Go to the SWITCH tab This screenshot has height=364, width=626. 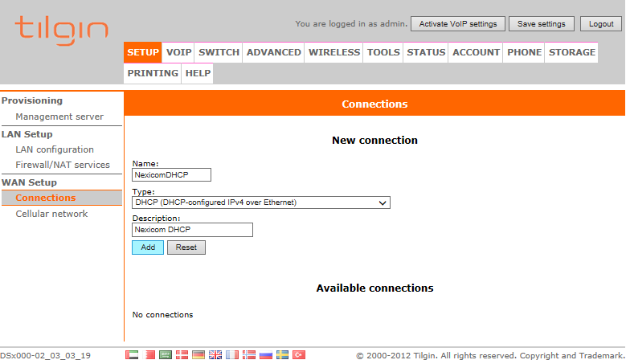tap(219, 52)
